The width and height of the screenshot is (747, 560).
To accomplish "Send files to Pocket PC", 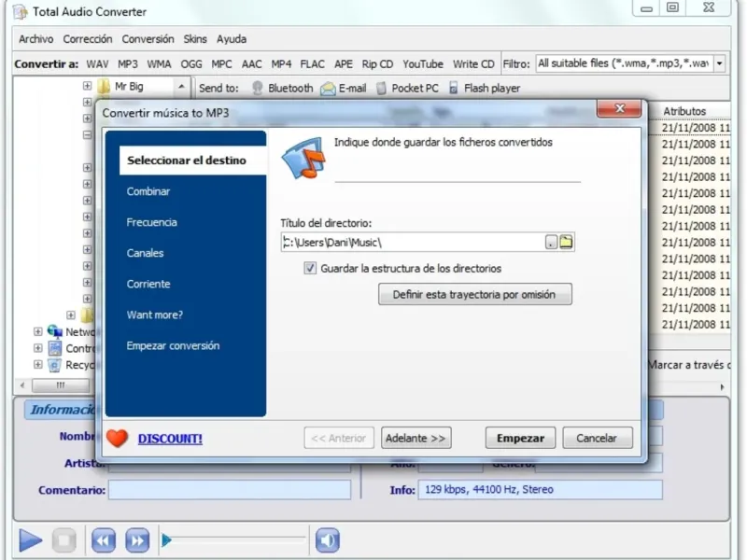I will pos(407,88).
